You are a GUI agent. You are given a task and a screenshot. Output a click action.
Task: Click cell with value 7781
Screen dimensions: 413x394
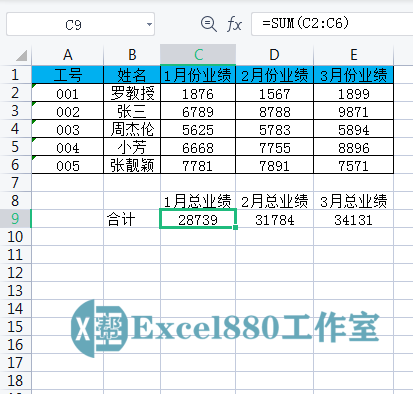[x=198, y=165]
